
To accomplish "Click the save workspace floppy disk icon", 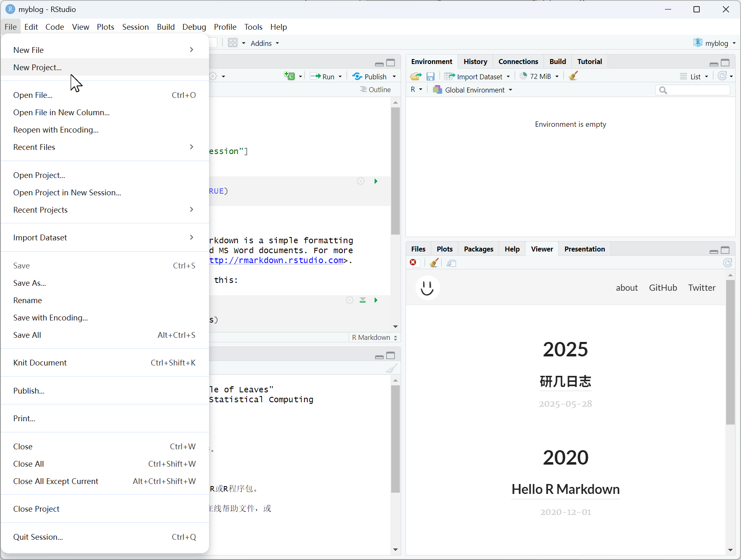I will click(430, 76).
